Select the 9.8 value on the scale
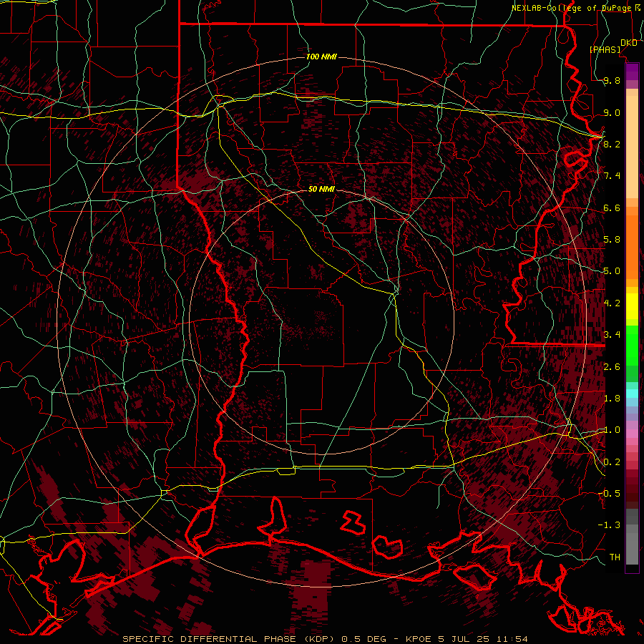 click(x=612, y=80)
